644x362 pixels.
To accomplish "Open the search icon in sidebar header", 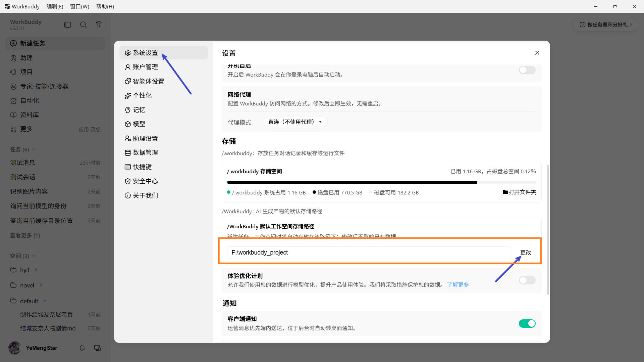I will [83, 25].
